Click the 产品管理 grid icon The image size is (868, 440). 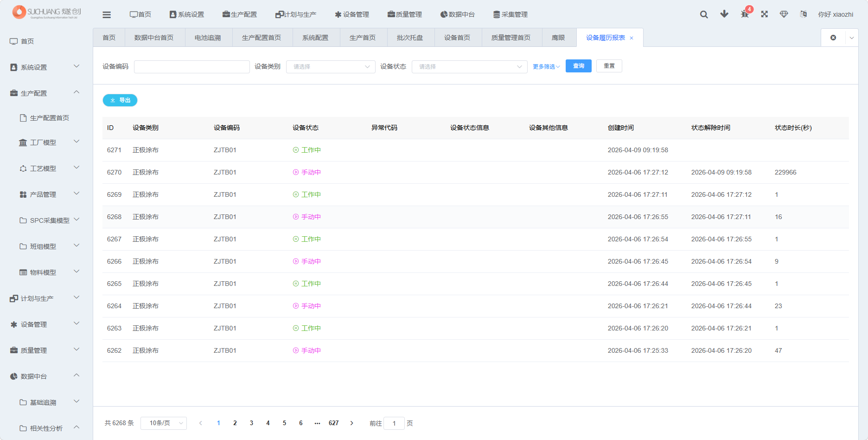click(x=23, y=194)
